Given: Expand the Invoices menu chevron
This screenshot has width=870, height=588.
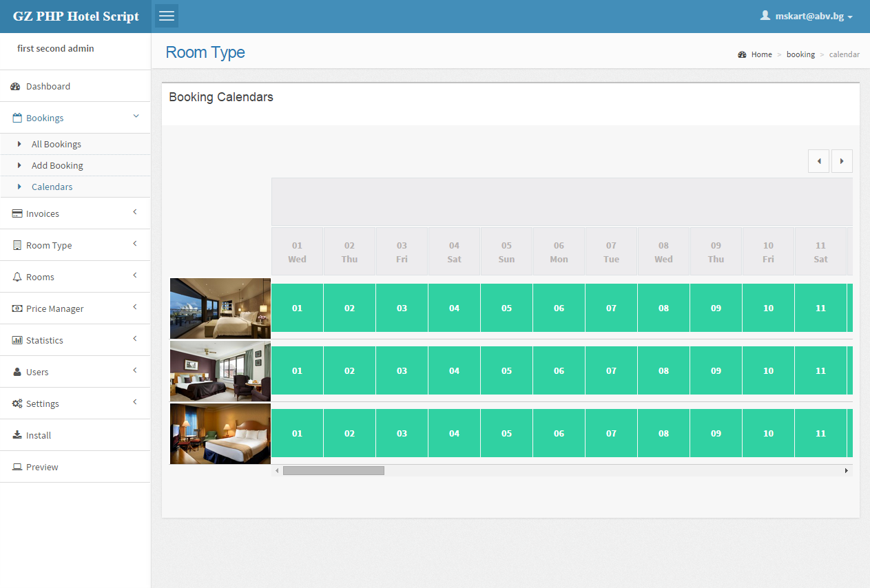Looking at the screenshot, I should tap(135, 212).
